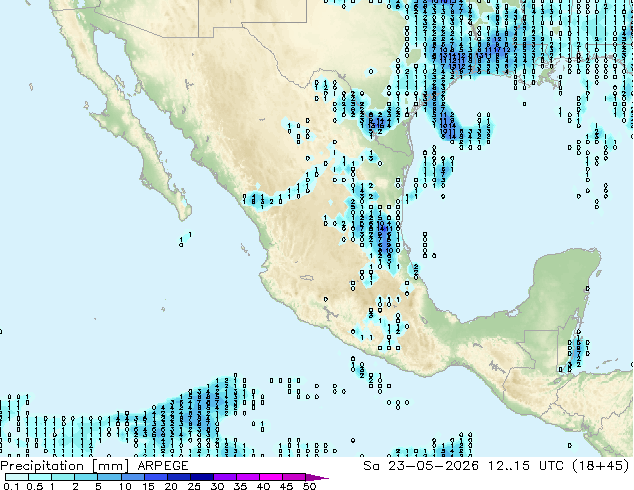Viewport: 634px width, 490px height.
Task: Click the "30" legend tick label
Action: pyautogui.click(x=217, y=486)
